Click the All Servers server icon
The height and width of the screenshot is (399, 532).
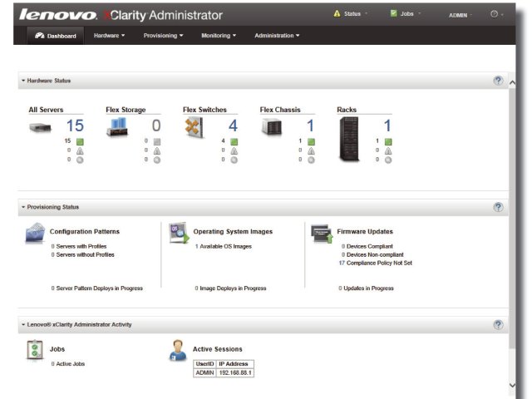pos(40,128)
